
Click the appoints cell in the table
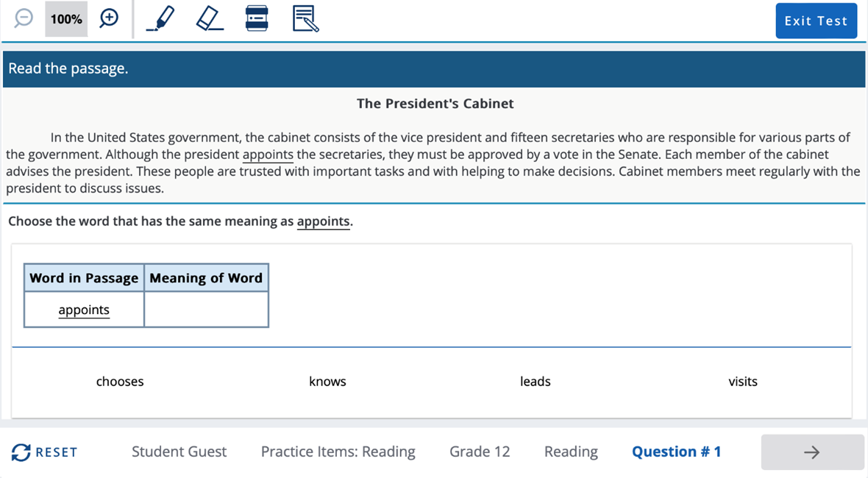(x=84, y=310)
